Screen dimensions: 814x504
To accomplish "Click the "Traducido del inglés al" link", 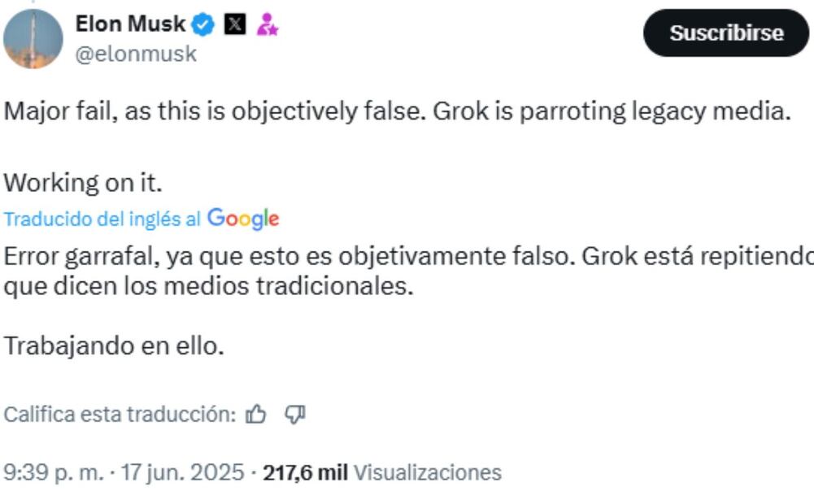I will pyautogui.click(x=102, y=219).
